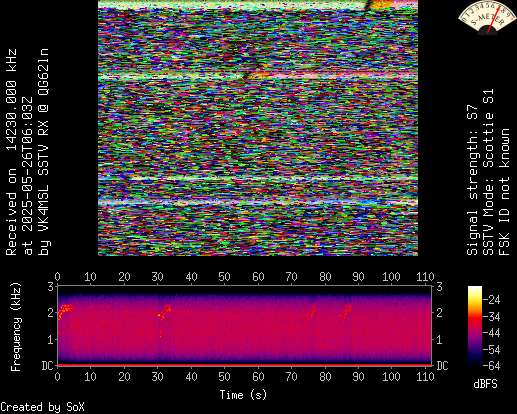Click the spectrogram burst near 30 seconds

[164, 313]
